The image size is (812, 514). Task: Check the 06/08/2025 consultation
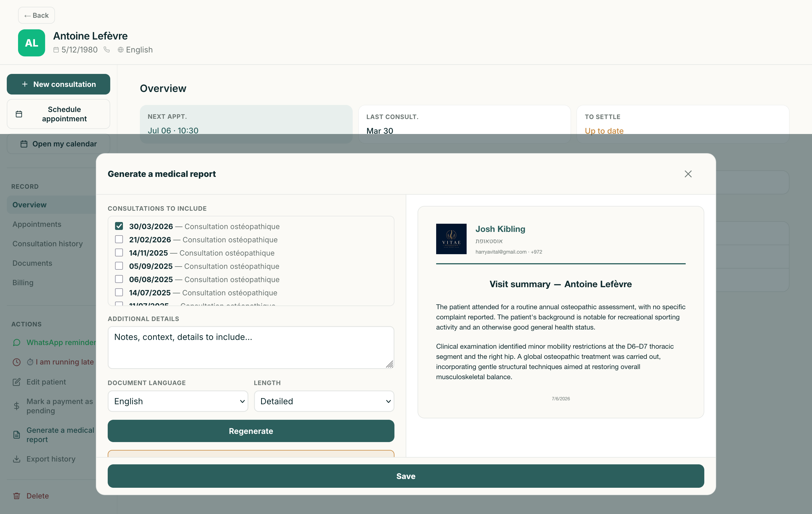119,279
